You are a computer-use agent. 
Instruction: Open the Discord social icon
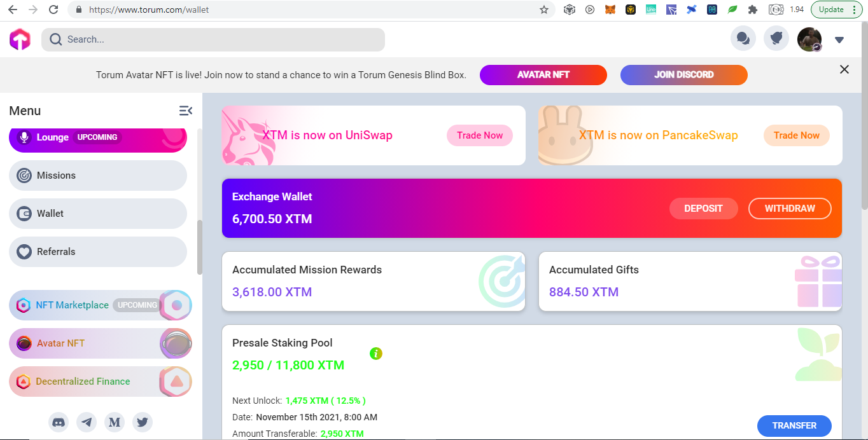pyautogui.click(x=59, y=422)
